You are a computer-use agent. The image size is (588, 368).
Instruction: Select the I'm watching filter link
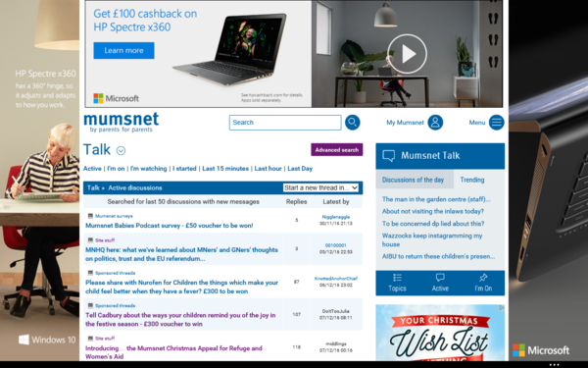pos(149,169)
